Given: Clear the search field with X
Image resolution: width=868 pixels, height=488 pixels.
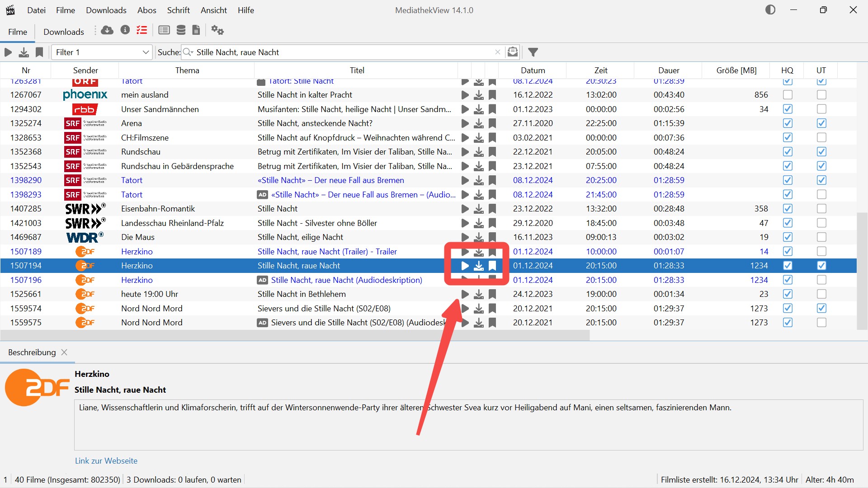Looking at the screenshot, I should click(498, 52).
